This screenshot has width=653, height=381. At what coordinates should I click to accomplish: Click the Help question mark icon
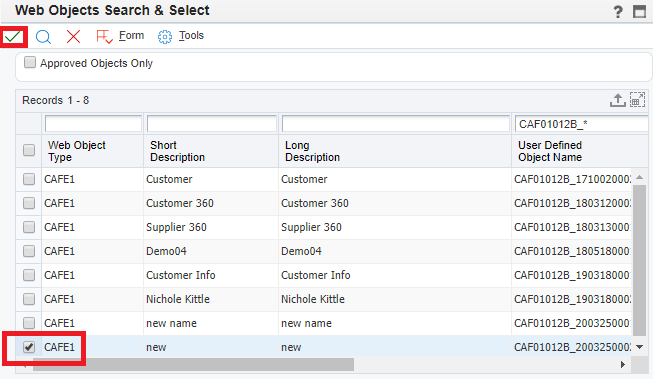618,12
